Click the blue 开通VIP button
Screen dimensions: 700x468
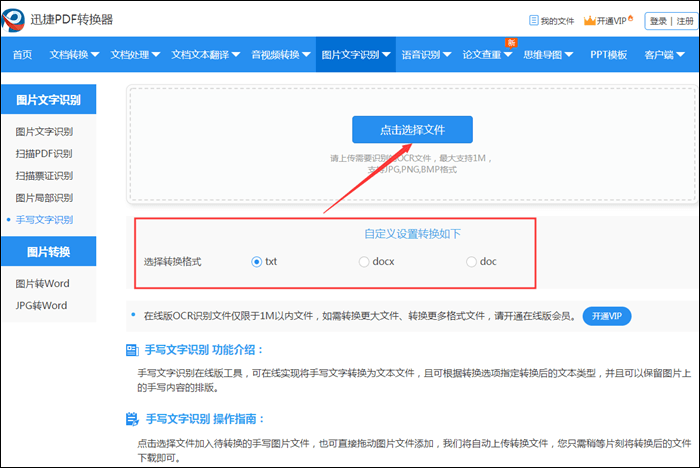607,316
